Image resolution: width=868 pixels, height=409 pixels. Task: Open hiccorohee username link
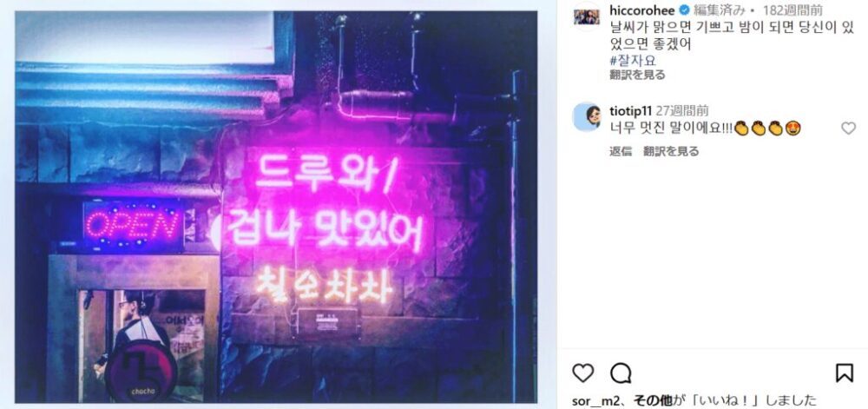coord(642,10)
